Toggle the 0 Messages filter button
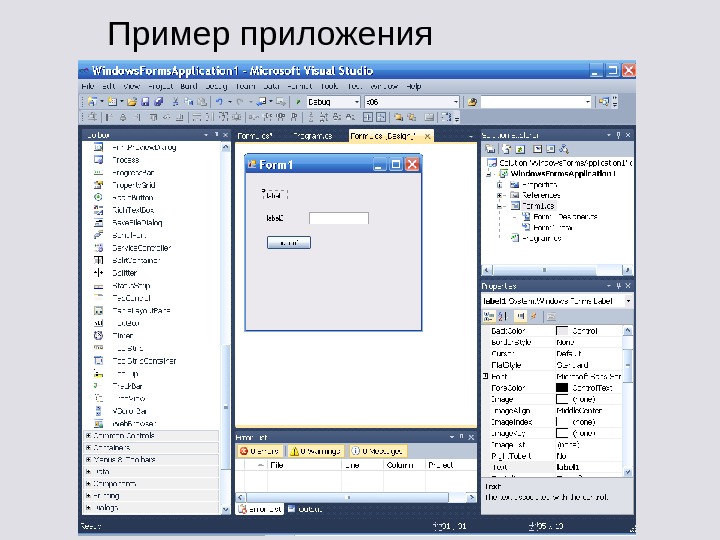The image size is (720, 540). point(377,451)
